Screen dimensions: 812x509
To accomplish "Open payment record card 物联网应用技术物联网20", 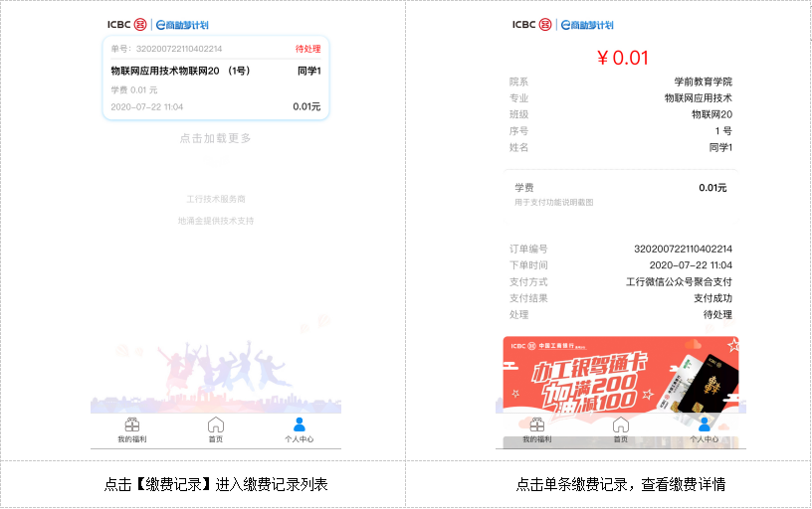I will 216,79.
